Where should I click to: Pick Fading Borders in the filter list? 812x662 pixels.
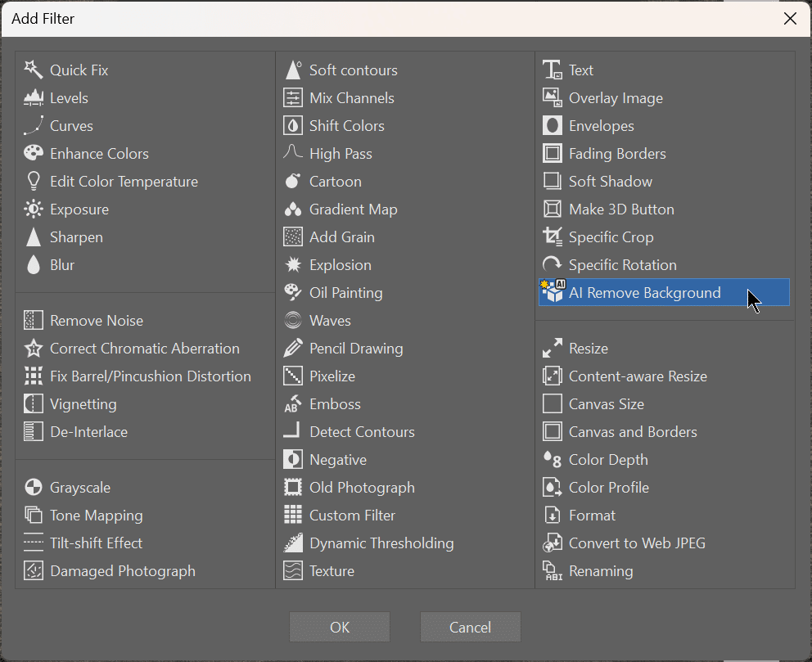coord(617,153)
